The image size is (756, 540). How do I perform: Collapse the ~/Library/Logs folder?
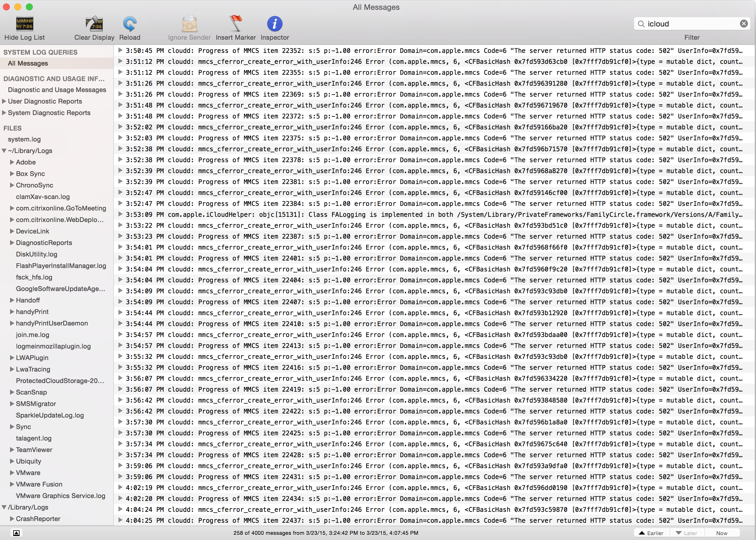click(x=4, y=151)
